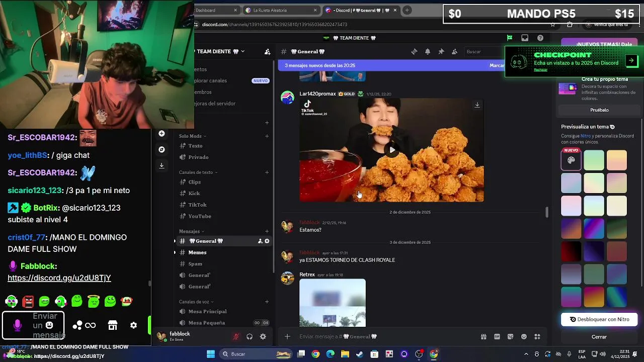Viewport: 644px width, 362px height.
Task: Add channel to Canales de voz category
Action: (267, 302)
